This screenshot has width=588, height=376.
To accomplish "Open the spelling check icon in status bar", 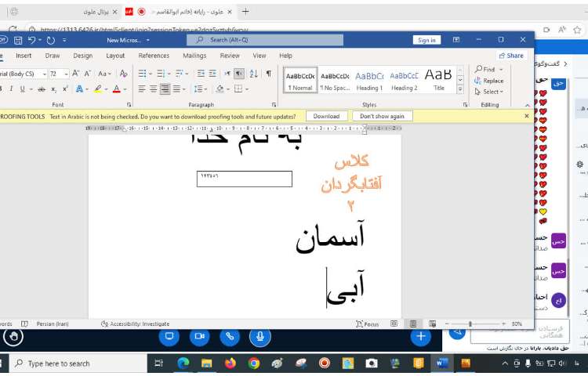I will coord(24,324).
